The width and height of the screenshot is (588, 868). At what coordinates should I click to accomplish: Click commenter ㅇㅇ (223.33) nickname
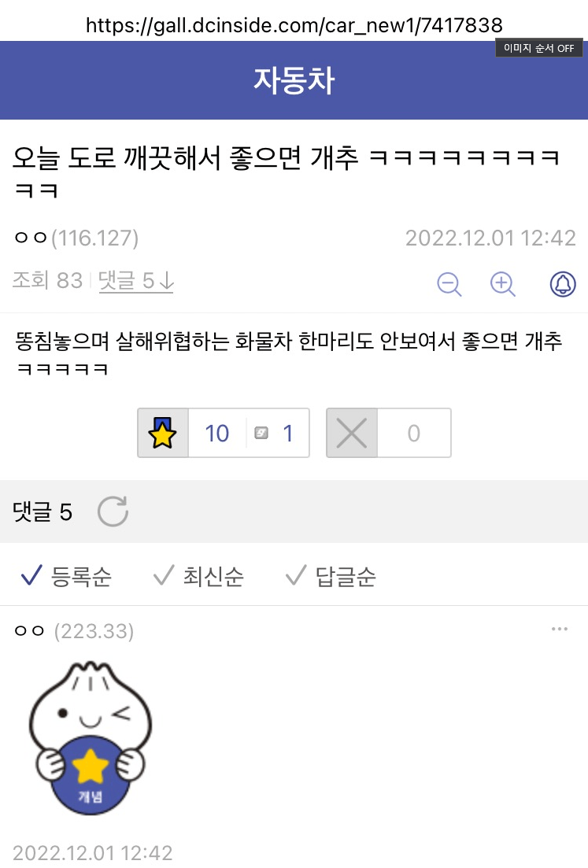pos(74,630)
